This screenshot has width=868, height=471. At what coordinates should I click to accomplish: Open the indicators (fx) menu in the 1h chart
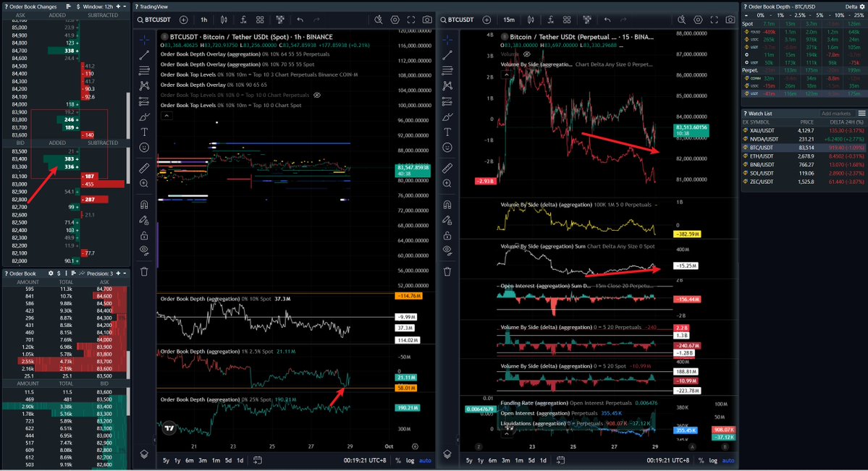point(243,20)
